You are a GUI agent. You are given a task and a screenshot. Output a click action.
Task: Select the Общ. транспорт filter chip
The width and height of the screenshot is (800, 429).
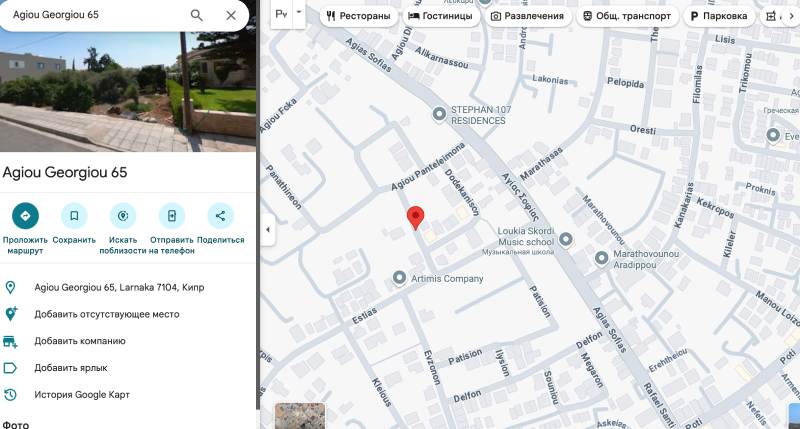coord(627,16)
